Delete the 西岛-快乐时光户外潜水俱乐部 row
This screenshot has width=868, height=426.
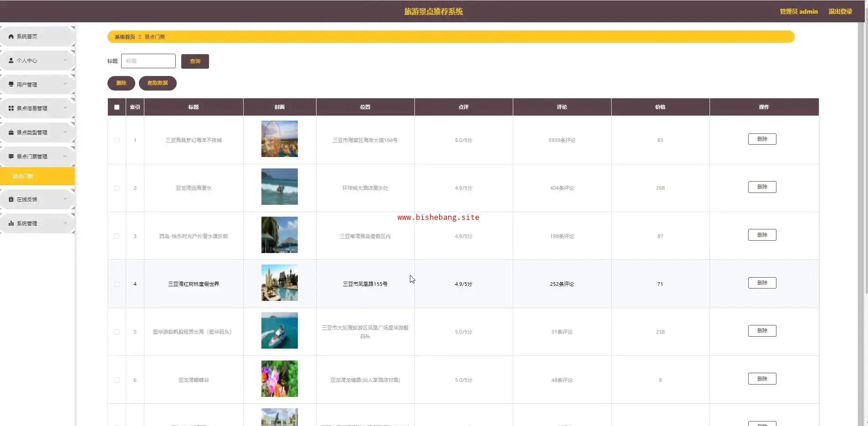tap(762, 235)
